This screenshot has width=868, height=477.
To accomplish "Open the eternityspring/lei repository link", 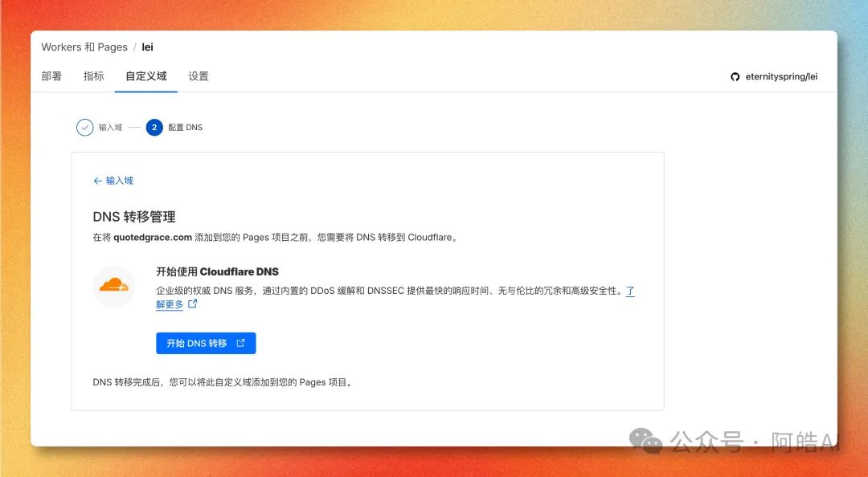I will tap(781, 77).
